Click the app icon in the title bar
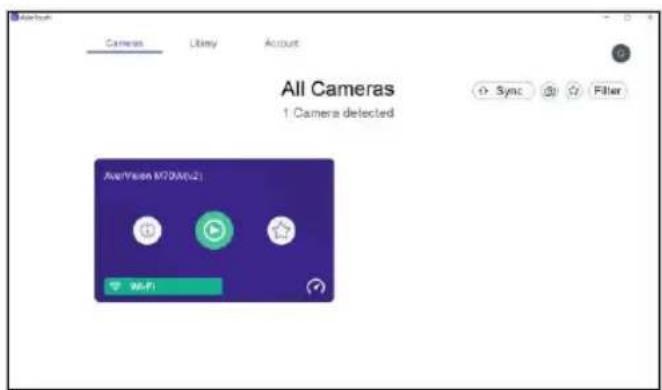 click(x=14, y=17)
